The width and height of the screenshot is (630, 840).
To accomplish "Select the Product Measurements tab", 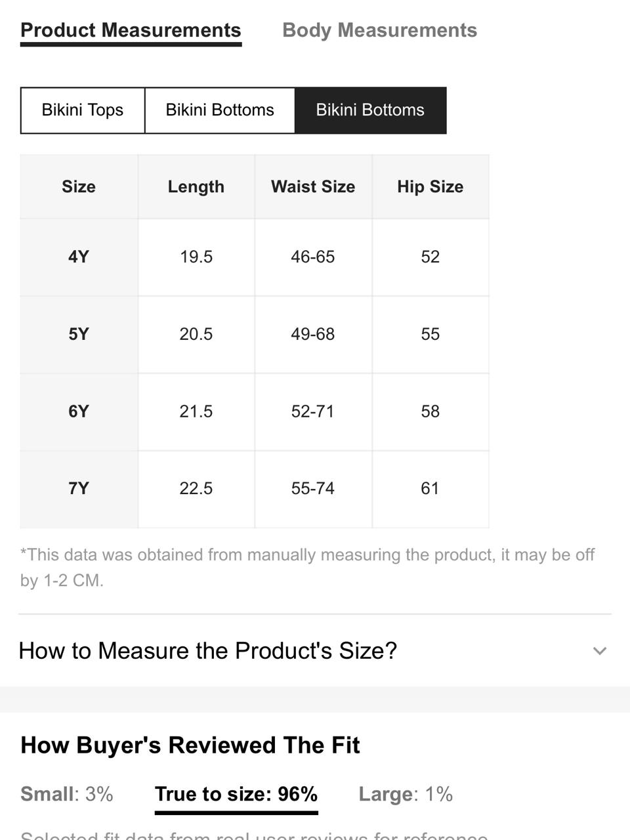I will coord(131,30).
